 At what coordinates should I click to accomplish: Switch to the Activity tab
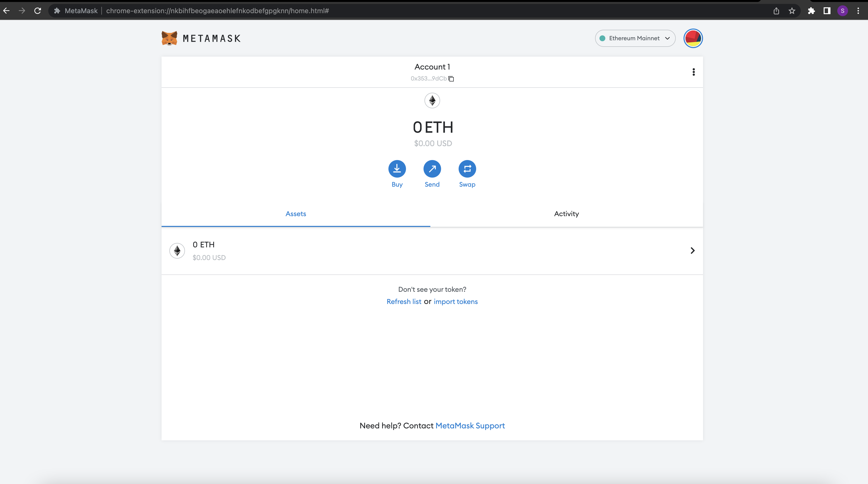coord(566,213)
